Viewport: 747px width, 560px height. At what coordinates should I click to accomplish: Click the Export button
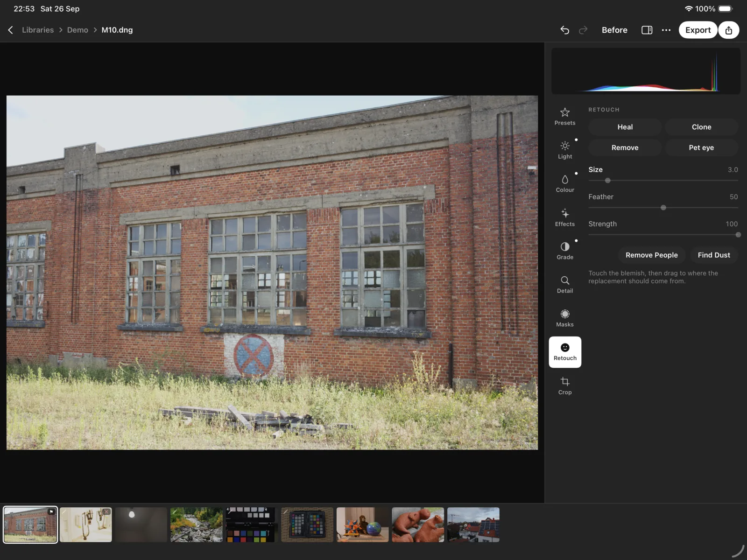(x=698, y=30)
